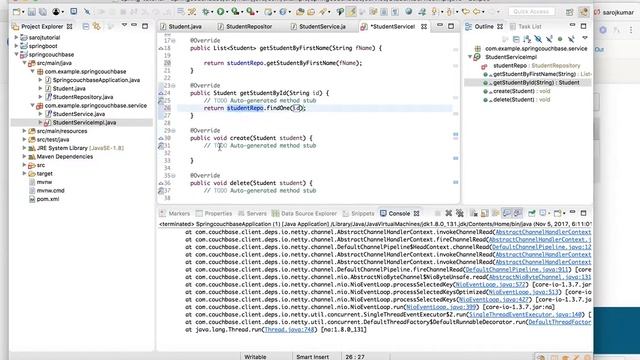Image resolution: width=640 pixels, height=360 pixels.
Task: Open the Outline view menu arrow
Action: pos(585,38)
